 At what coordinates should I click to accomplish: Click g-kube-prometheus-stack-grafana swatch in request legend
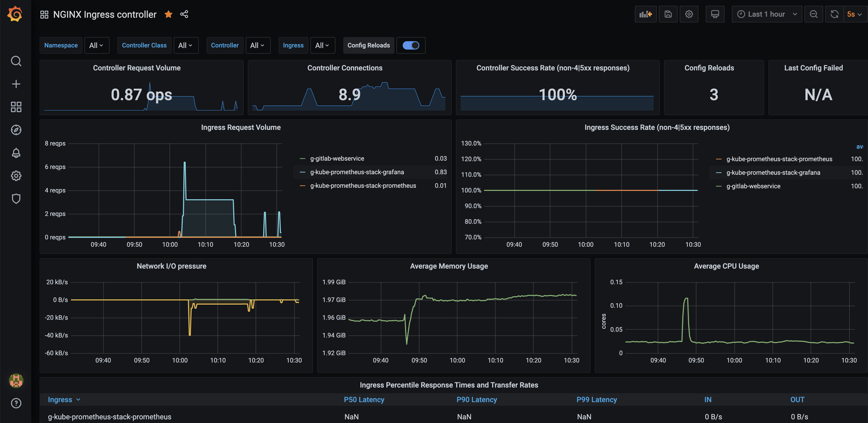coord(302,172)
